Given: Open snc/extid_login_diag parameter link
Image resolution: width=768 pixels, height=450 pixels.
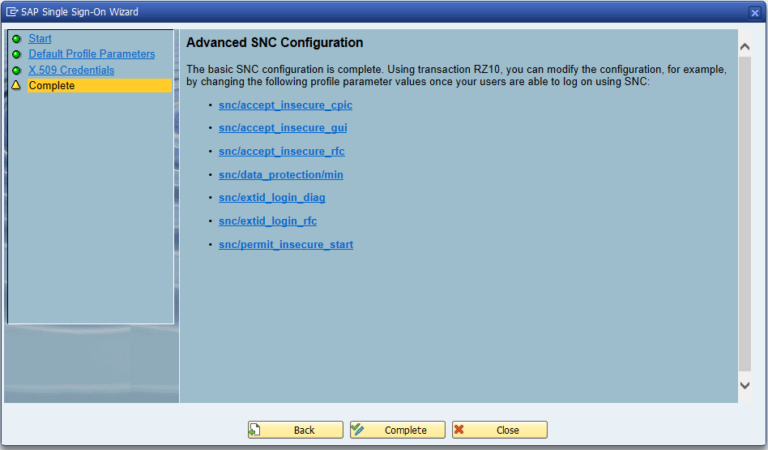Looking at the screenshot, I should pyautogui.click(x=272, y=197).
